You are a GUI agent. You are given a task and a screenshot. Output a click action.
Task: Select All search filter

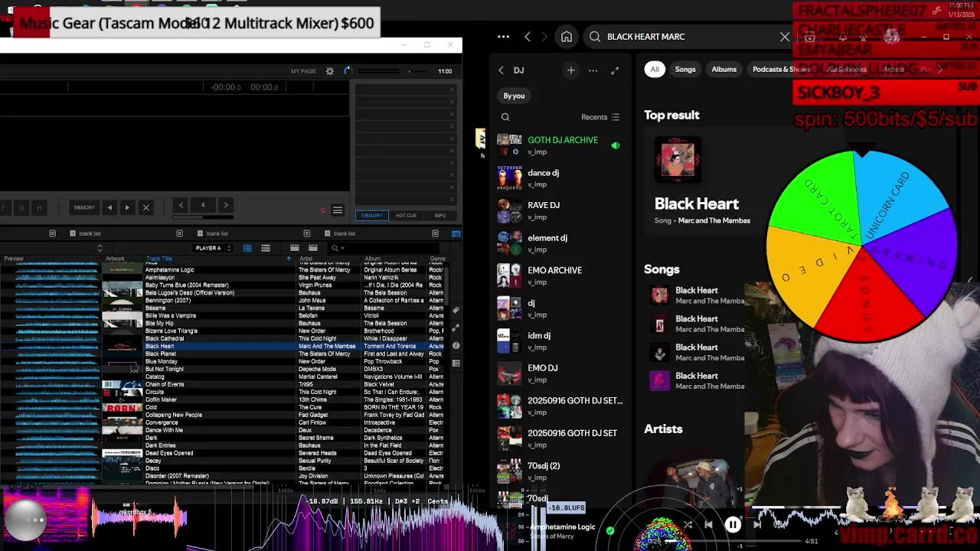tap(655, 70)
